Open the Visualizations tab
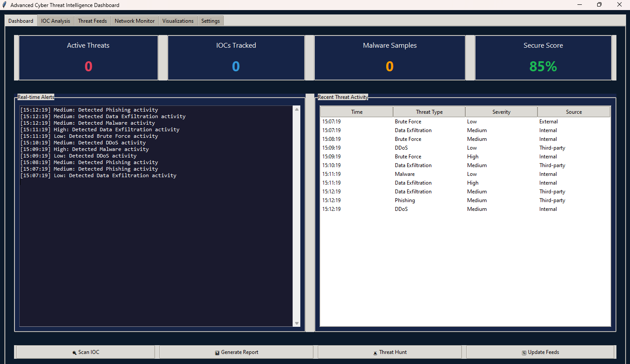Screen dimensions: 630x364 click(178, 21)
